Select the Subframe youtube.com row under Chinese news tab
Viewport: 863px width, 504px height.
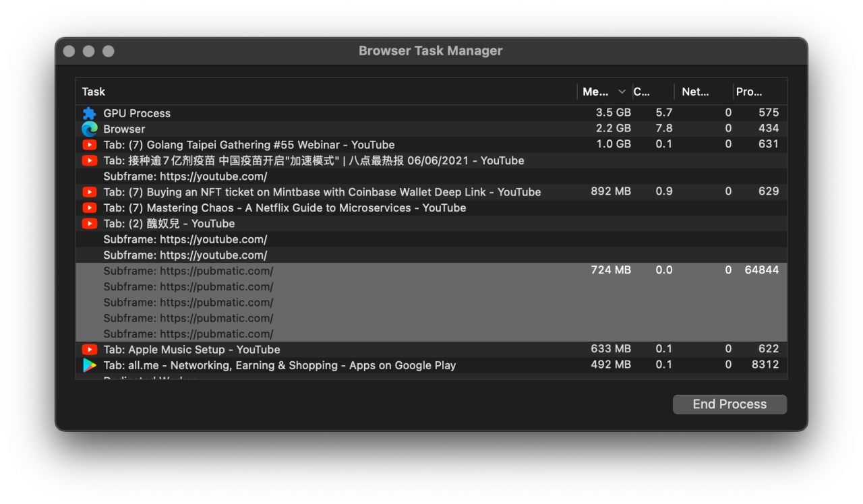coord(431,177)
